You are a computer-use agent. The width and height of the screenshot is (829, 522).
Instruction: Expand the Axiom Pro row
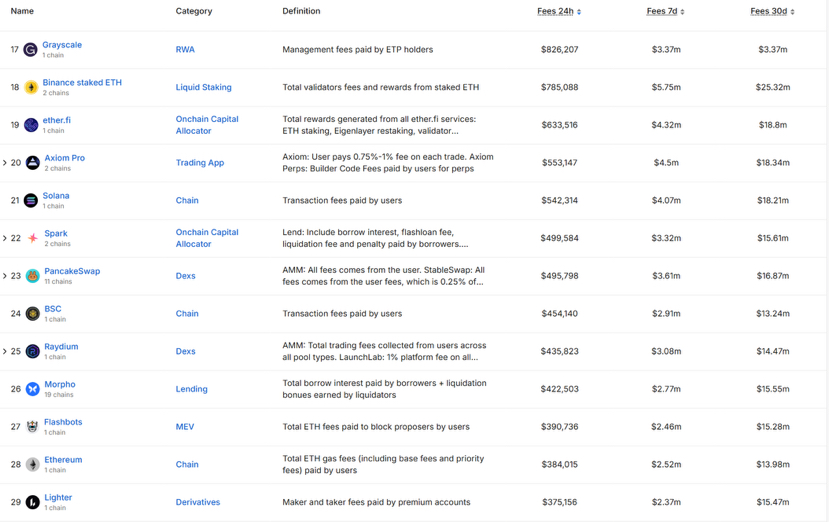(x=5, y=163)
